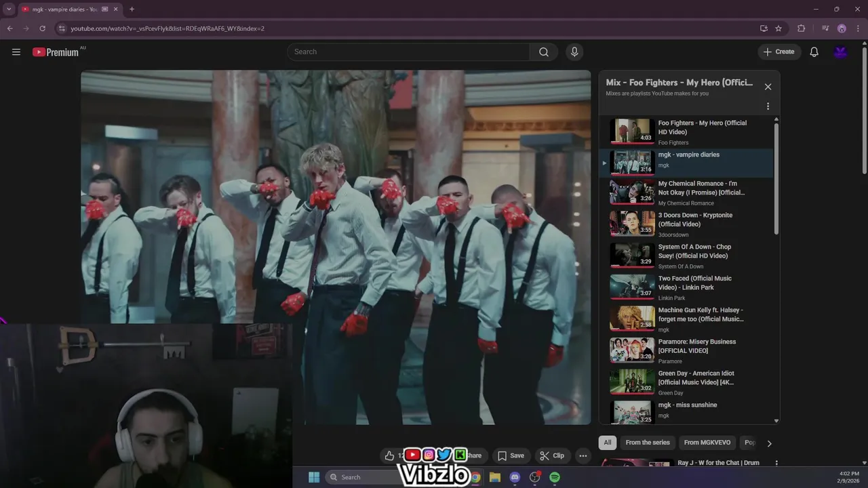Screen dimensions: 868x488
Task: Expand the tab search dropdown arrow
Action: point(9,9)
